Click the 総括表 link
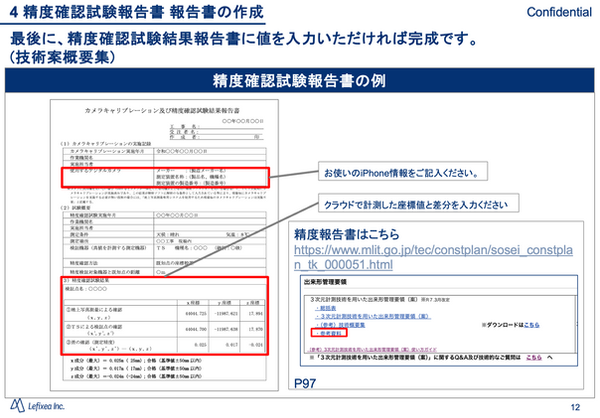 pos(326,308)
